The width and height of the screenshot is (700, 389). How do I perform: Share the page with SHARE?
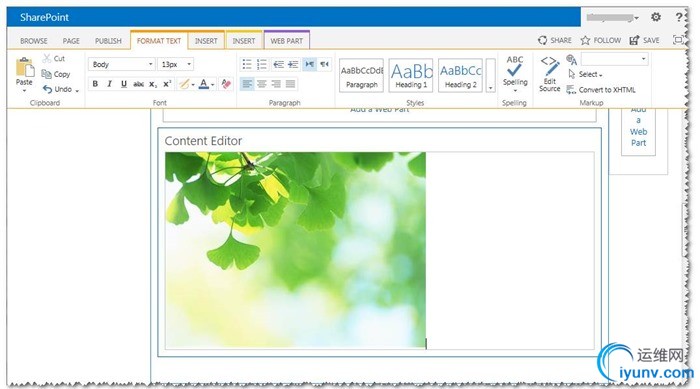click(x=555, y=40)
